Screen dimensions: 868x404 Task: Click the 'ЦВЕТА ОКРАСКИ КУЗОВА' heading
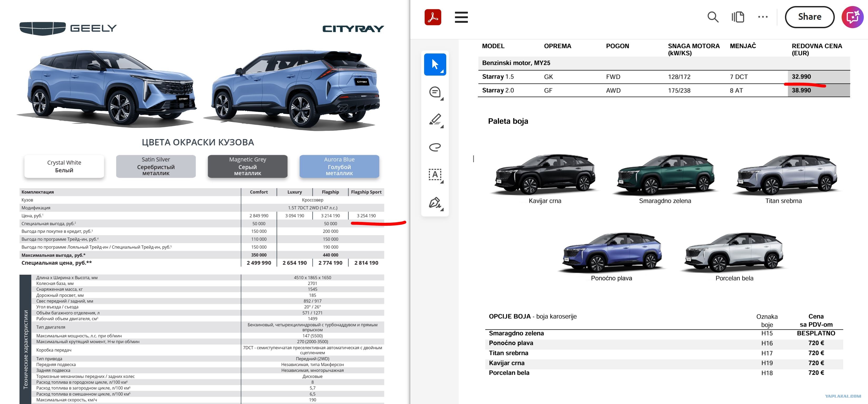tap(198, 142)
